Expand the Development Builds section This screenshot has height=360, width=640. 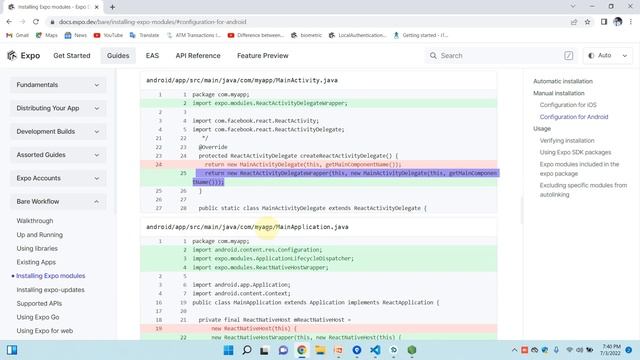(58, 131)
